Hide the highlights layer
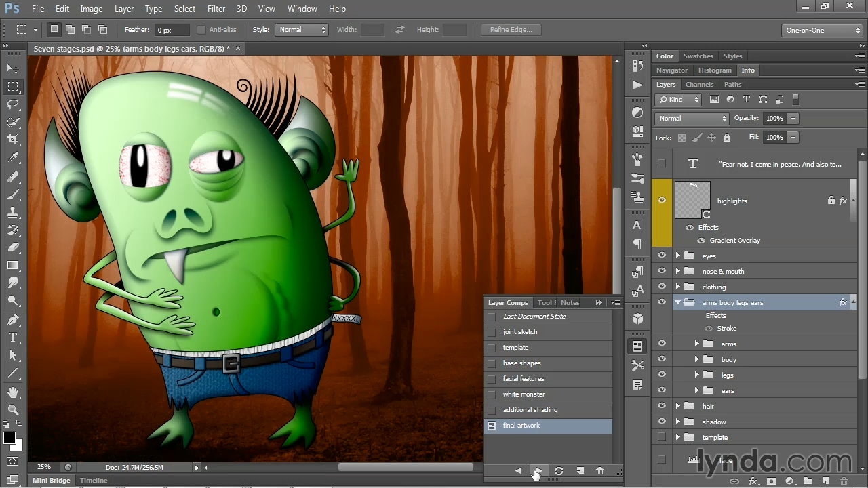The width and height of the screenshot is (868, 488). 662,200
